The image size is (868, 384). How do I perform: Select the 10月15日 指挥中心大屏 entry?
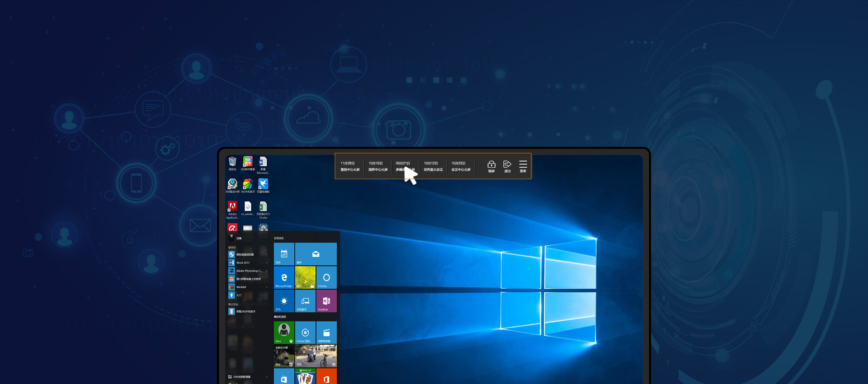coord(378,166)
